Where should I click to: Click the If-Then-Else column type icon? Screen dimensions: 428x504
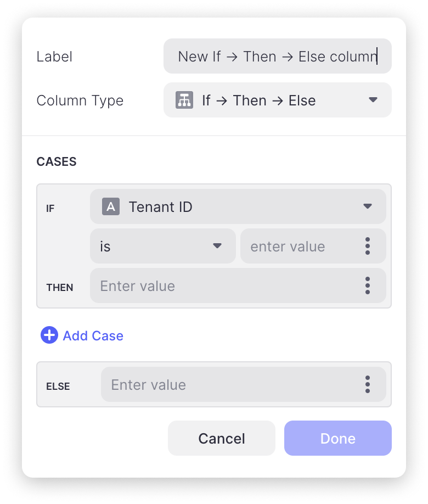(184, 100)
